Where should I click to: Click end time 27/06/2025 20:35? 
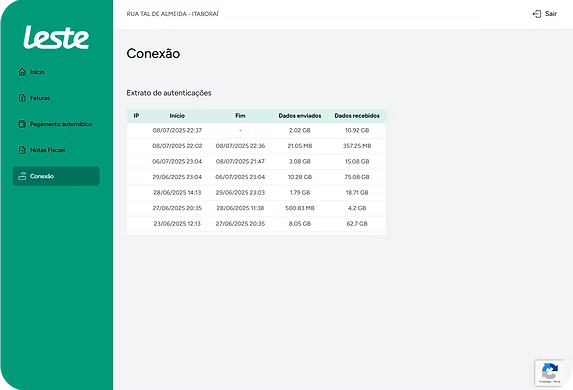click(240, 223)
